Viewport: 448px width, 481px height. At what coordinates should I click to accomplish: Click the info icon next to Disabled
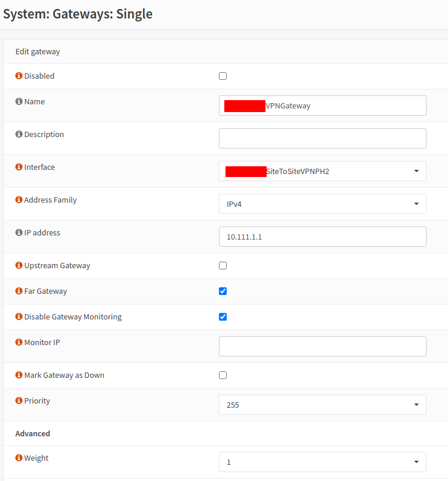[x=18, y=76]
